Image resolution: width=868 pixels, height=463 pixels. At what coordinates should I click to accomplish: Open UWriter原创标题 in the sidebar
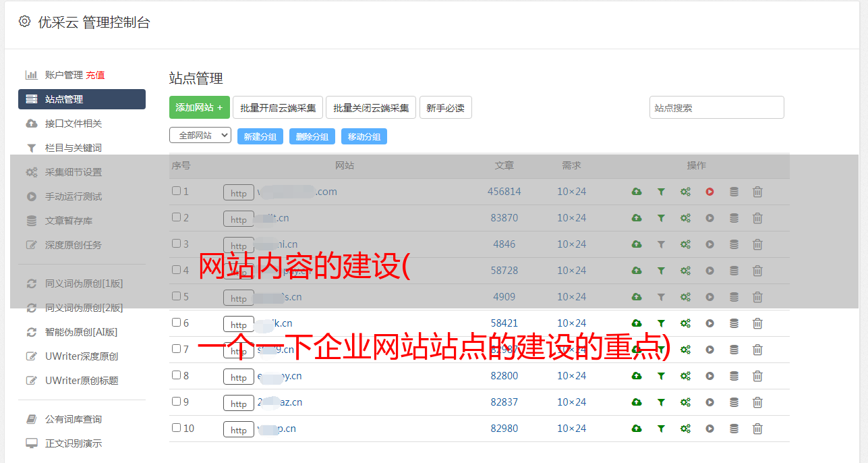point(82,381)
